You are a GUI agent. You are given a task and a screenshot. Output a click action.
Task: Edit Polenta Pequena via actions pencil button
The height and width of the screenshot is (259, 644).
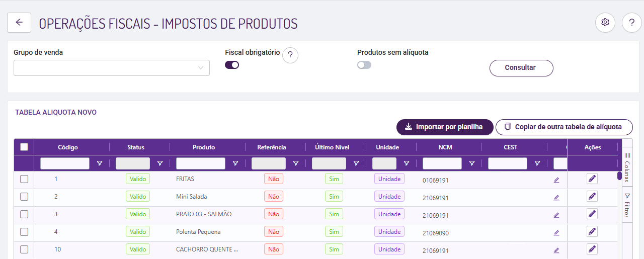tap(592, 231)
